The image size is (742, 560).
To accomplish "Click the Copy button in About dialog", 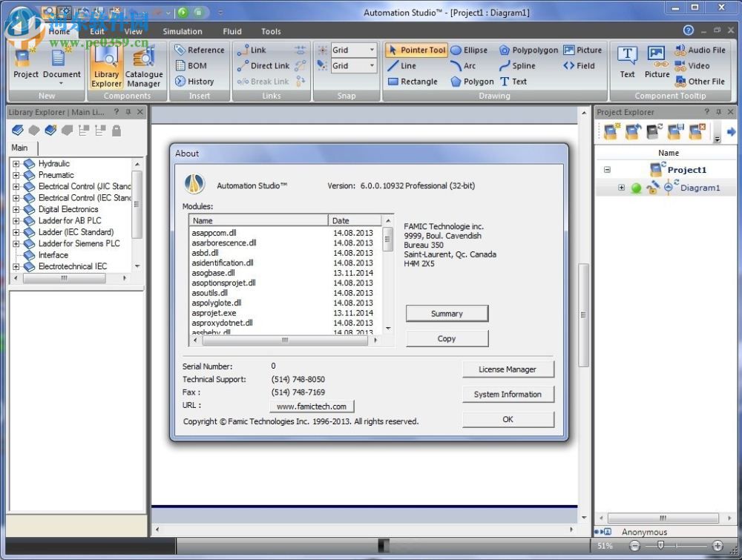I will [x=447, y=338].
